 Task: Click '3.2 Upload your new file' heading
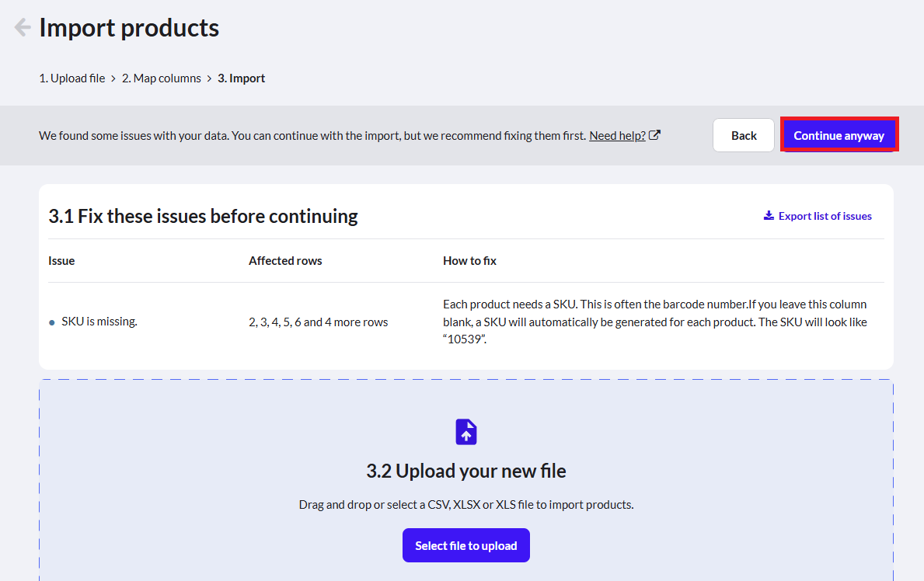[x=466, y=471]
